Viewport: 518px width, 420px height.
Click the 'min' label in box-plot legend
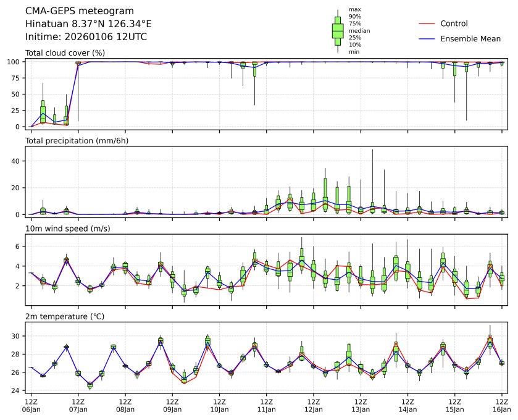[x=354, y=52]
